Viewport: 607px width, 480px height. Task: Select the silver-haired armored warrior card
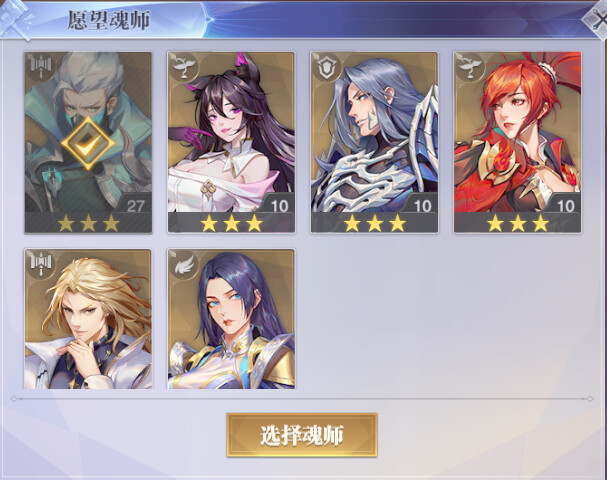[374, 142]
